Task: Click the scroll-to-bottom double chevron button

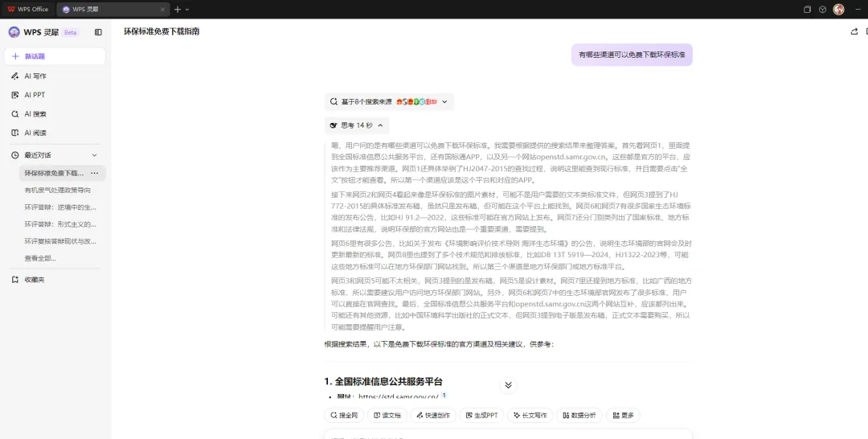Action: pyautogui.click(x=508, y=385)
